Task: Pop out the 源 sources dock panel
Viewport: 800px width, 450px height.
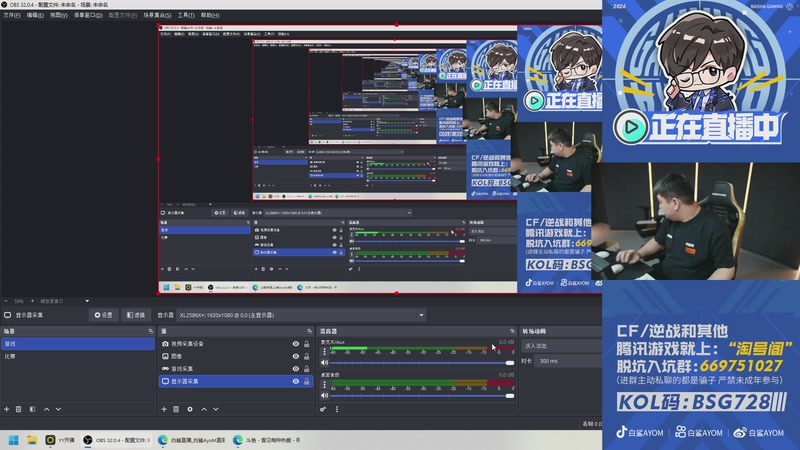Action: [309, 331]
